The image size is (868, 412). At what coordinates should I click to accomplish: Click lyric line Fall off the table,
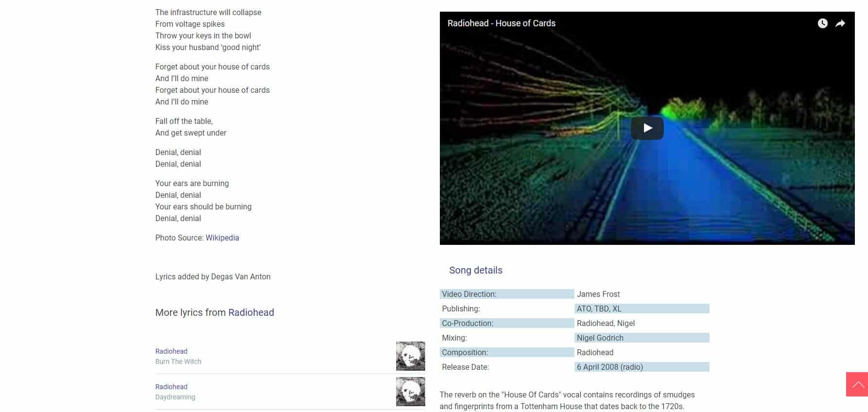184,121
